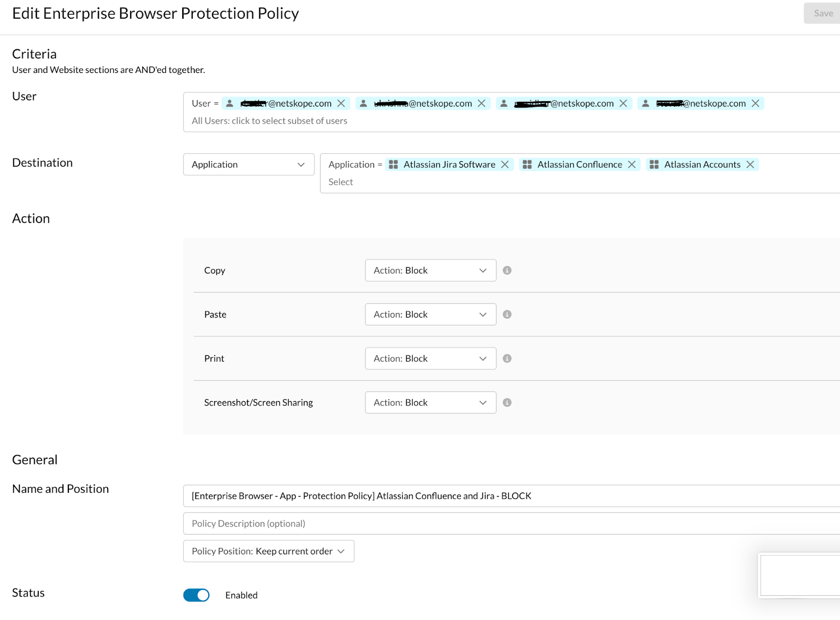Show info for Screenshot/Screen Sharing action
This screenshot has height=620, width=840.
[507, 403]
